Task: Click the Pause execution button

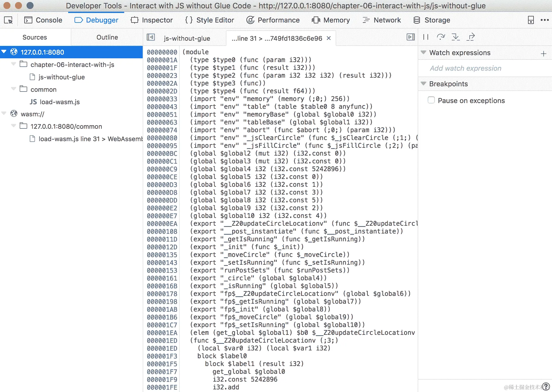Action: coord(426,37)
